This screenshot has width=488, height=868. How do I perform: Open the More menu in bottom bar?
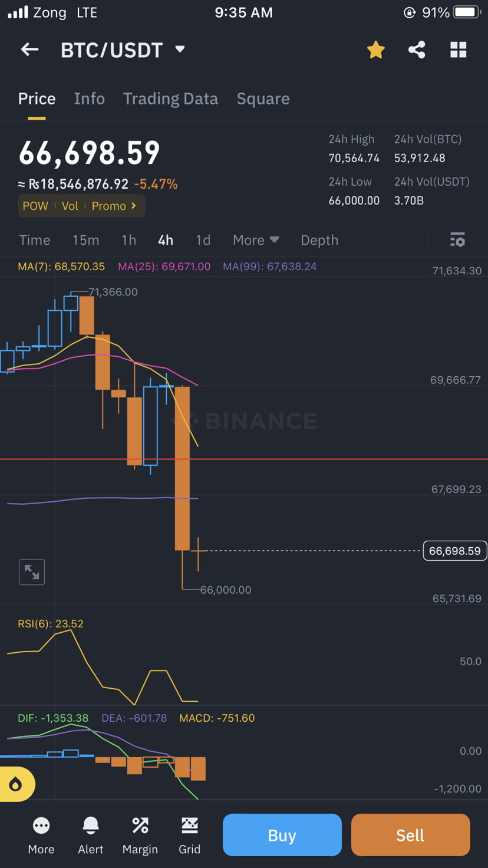(41, 836)
